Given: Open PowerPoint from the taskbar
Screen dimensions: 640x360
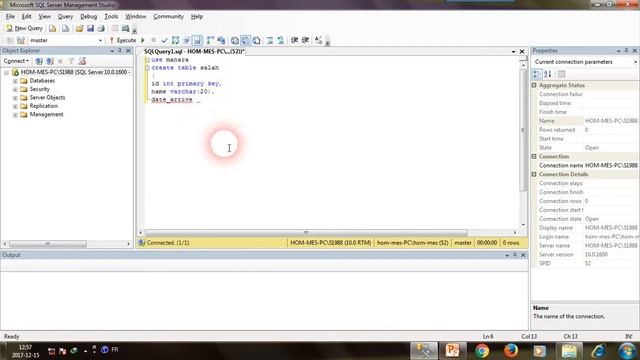Looking at the screenshot, I should [453, 351].
